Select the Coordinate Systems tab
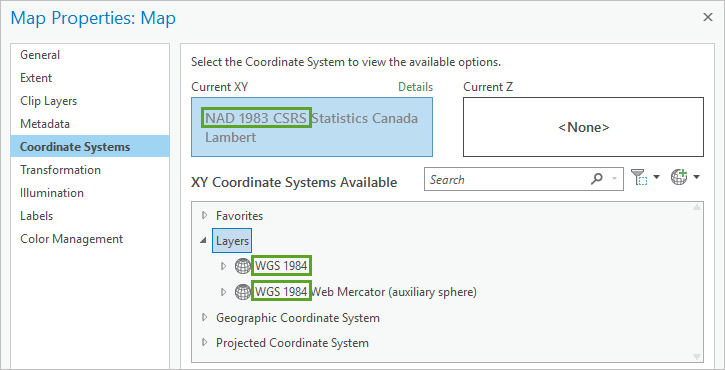Image resolution: width=725 pixels, height=370 pixels. [90, 147]
